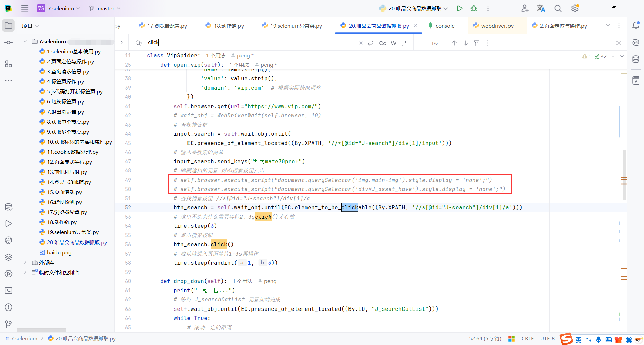This screenshot has width=644, height=345.
Task: Clear the search field text
Action: point(361,43)
